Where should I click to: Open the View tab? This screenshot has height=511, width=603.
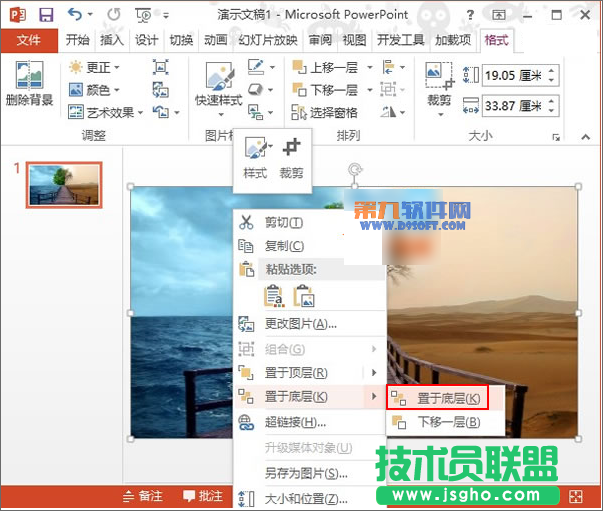(x=354, y=40)
